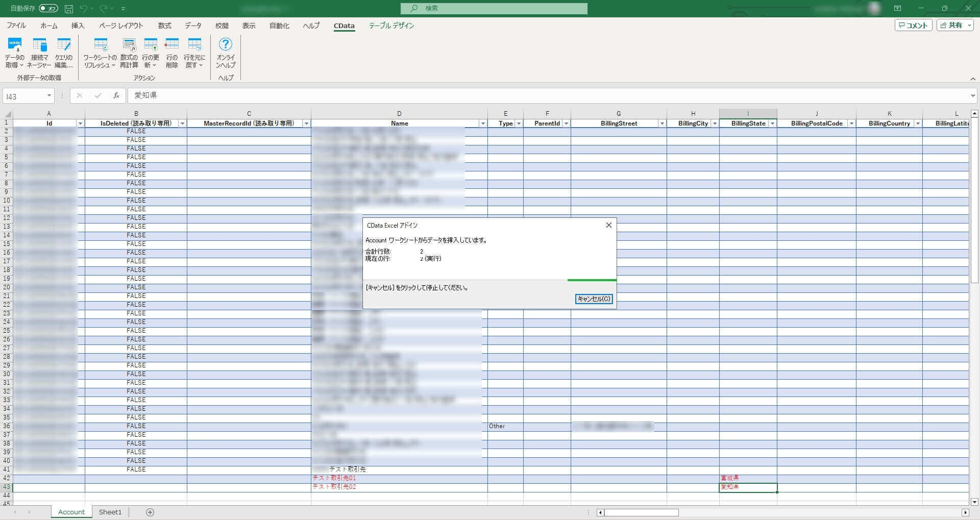
Task: Switch to the テーブルデザイン ribbon tab
Action: [x=391, y=26]
